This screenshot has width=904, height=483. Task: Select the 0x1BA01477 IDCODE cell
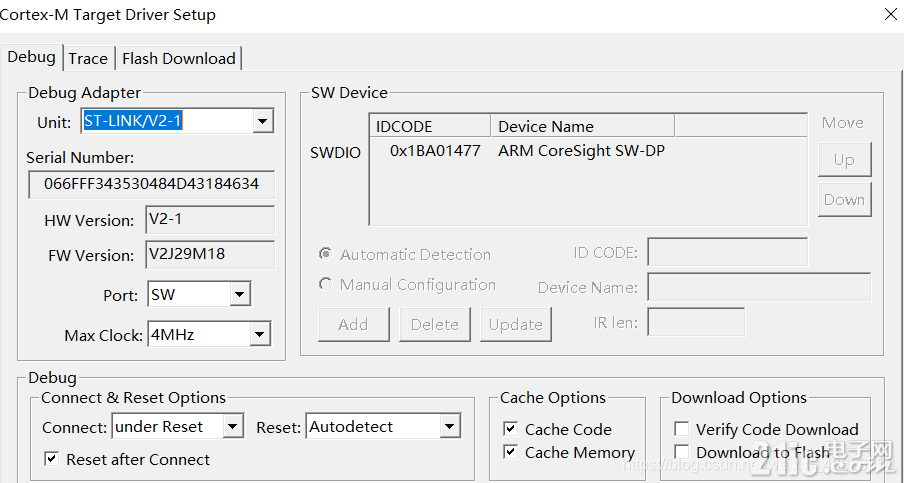click(435, 151)
